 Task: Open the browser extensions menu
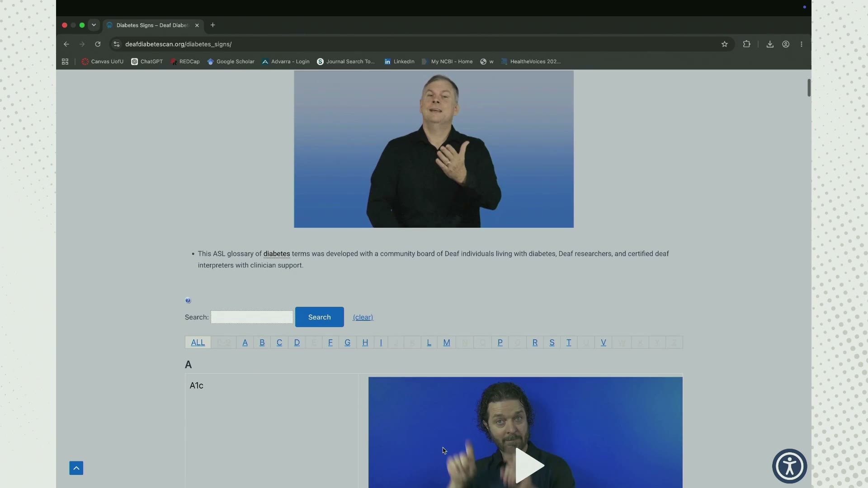(747, 44)
